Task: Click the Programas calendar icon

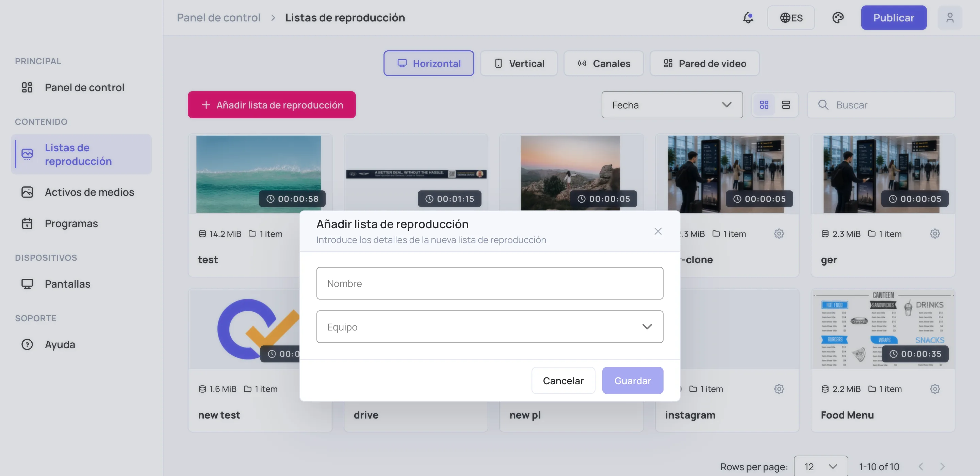Action: tap(27, 223)
